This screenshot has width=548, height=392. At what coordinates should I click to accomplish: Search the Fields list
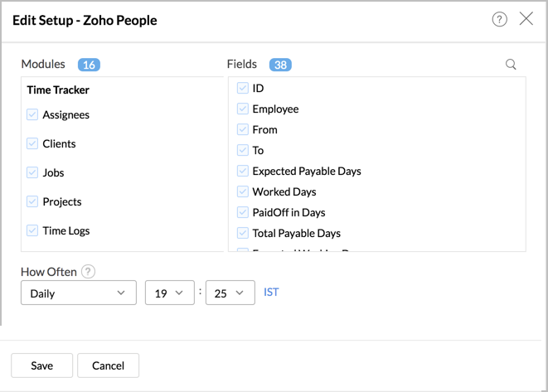(x=511, y=65)
